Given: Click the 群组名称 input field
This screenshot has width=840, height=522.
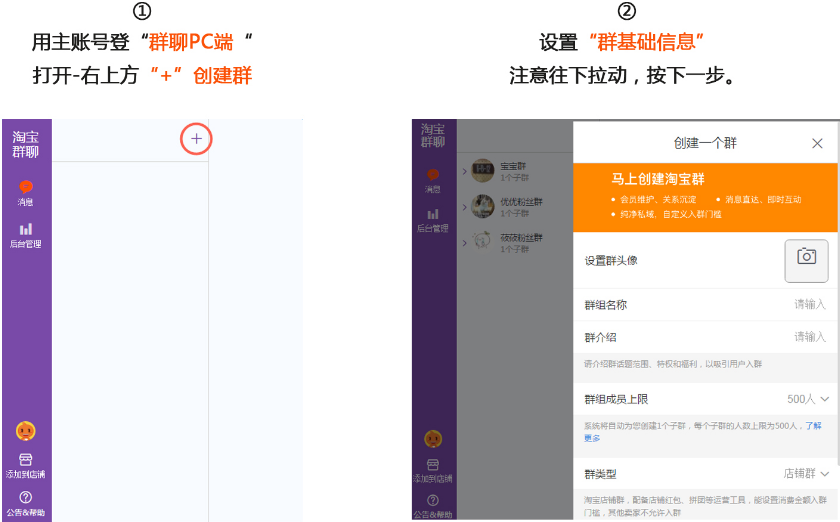Looking at the screenshot, I should (x=705, y=304).
